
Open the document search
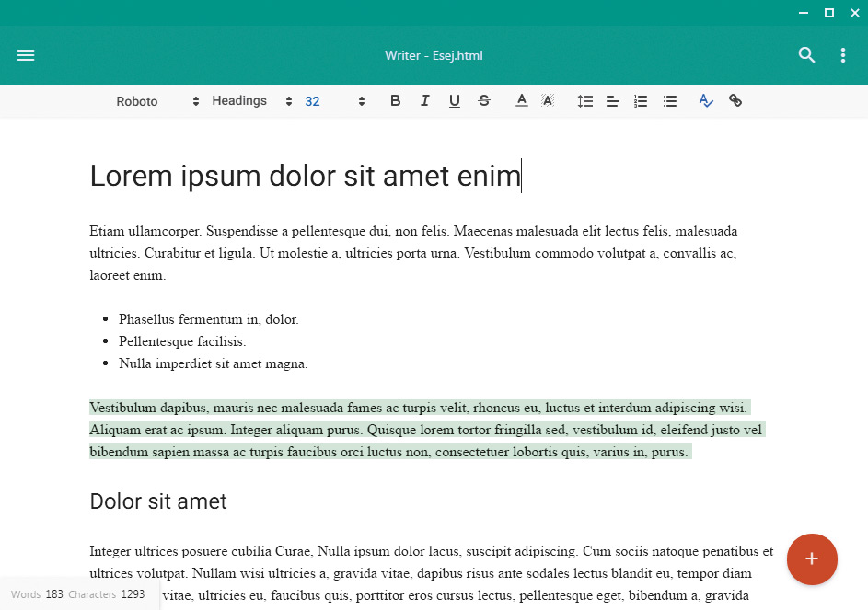tap(806, 55)
